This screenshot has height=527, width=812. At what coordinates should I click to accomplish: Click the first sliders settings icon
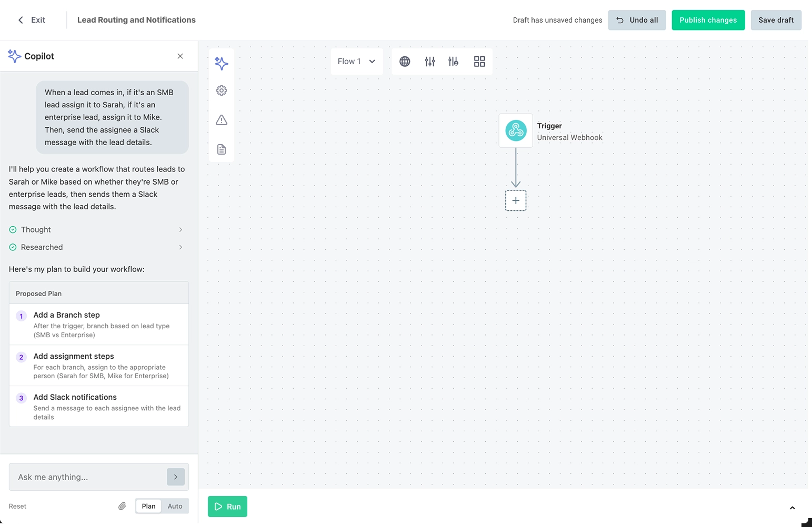[430, 61]
